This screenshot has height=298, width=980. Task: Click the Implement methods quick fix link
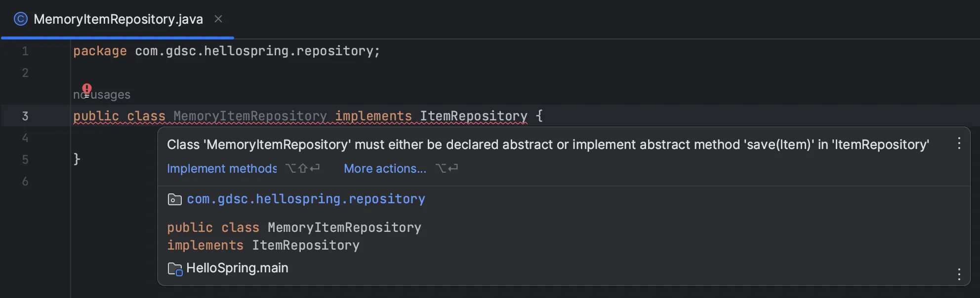click(x=222, y=169)
